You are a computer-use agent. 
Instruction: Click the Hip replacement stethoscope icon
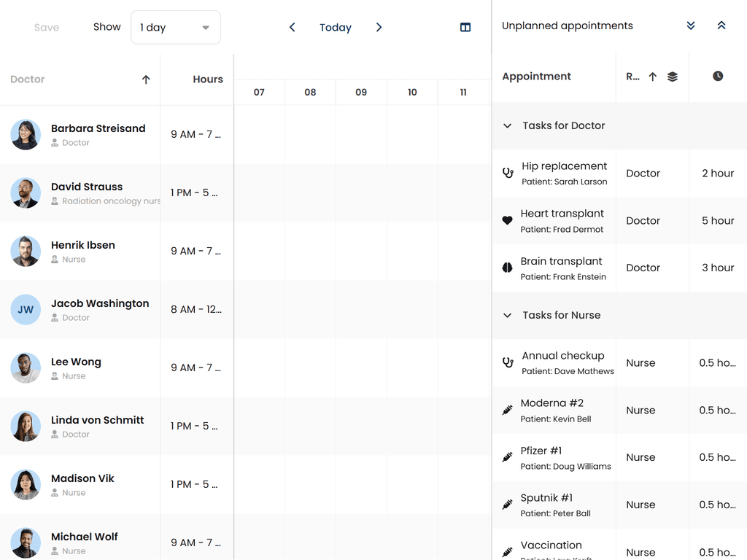point(508,174)
